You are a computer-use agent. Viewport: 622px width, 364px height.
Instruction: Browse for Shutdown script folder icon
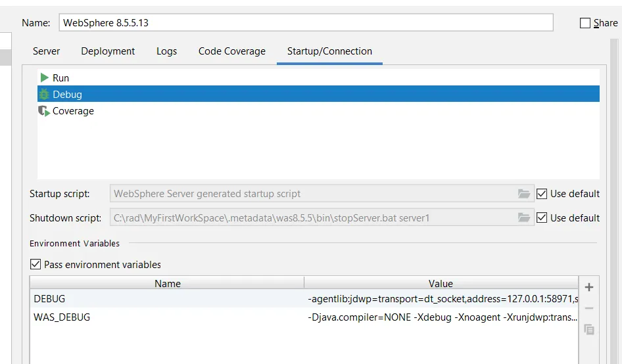coord(523,217)
